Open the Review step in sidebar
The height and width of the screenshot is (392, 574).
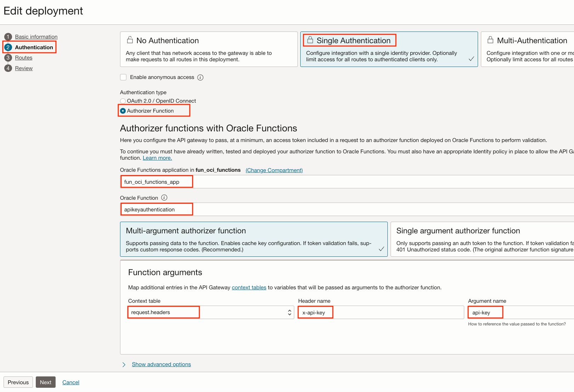24,68
